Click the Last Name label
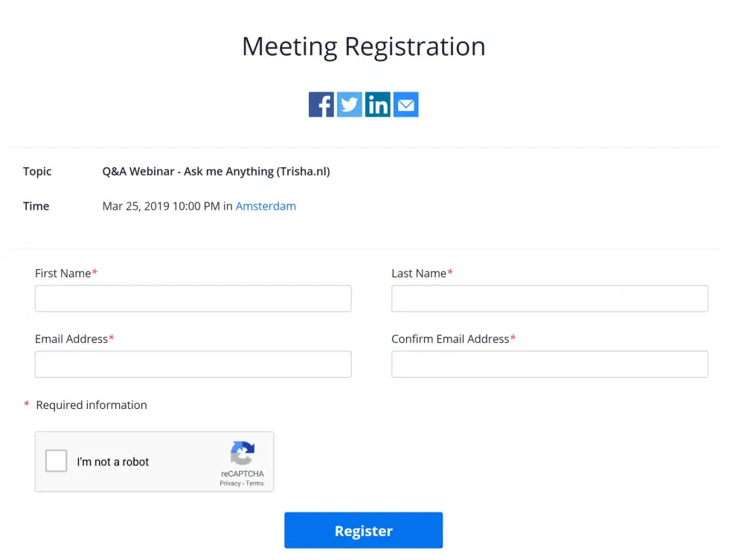Image resolution: width=744 pixels, height=560 pixels. [419, 273]
